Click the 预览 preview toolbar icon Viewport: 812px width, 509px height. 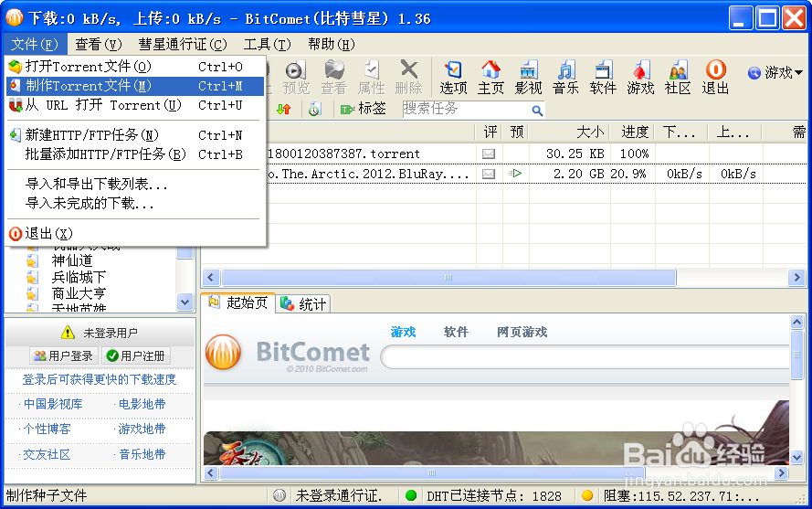pyautogui.click(x=296, y=78)
